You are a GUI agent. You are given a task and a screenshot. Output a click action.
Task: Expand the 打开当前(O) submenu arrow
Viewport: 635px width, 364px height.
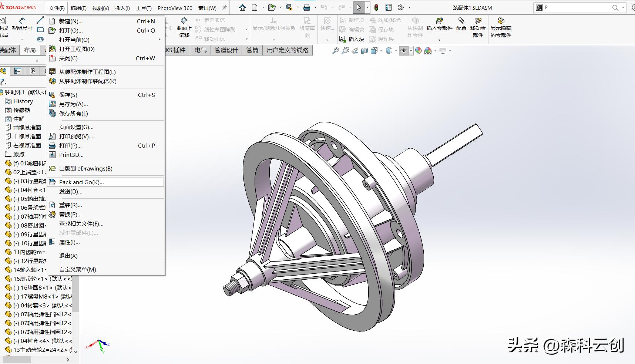tap(159, 40)
